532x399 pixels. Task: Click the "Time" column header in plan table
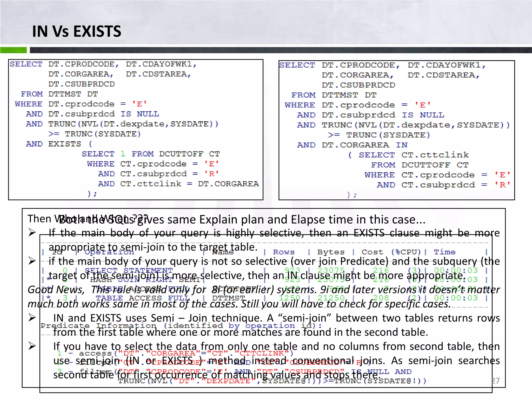point(444,252)
